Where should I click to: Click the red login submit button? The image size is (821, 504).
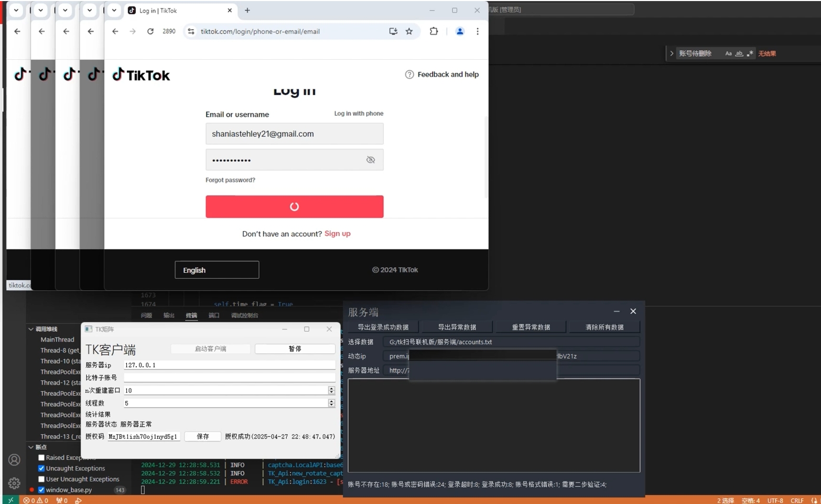click(294, 206)
